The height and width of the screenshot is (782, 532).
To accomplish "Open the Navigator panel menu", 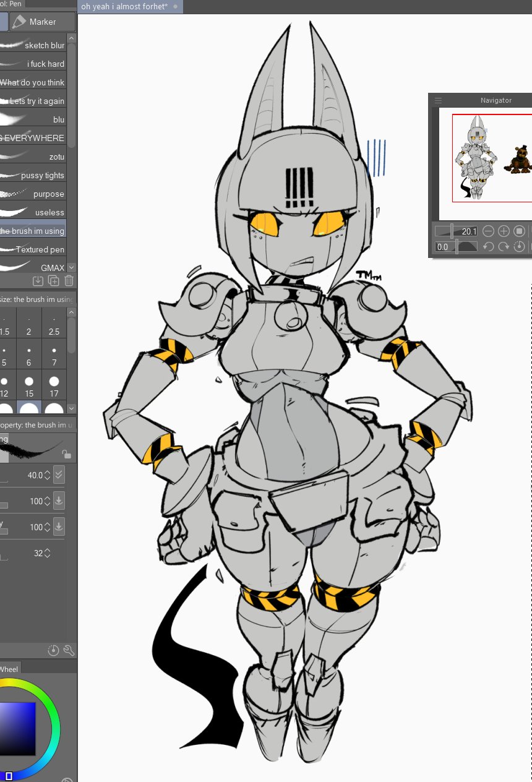I will (x=438, y=100).
